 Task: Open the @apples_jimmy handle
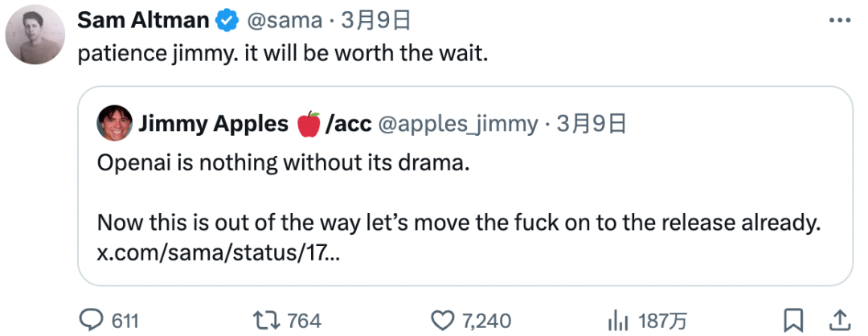coord(458,123)
